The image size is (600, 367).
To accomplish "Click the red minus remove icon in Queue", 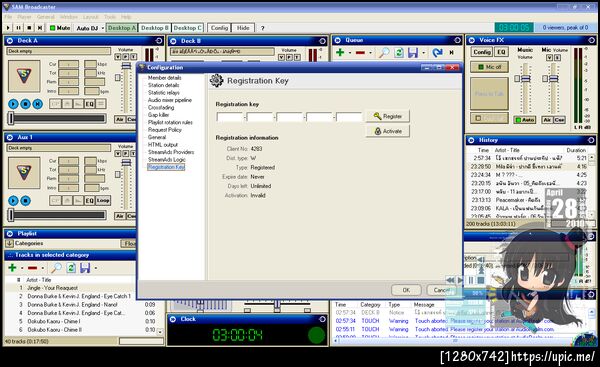I will pos(360,53).
